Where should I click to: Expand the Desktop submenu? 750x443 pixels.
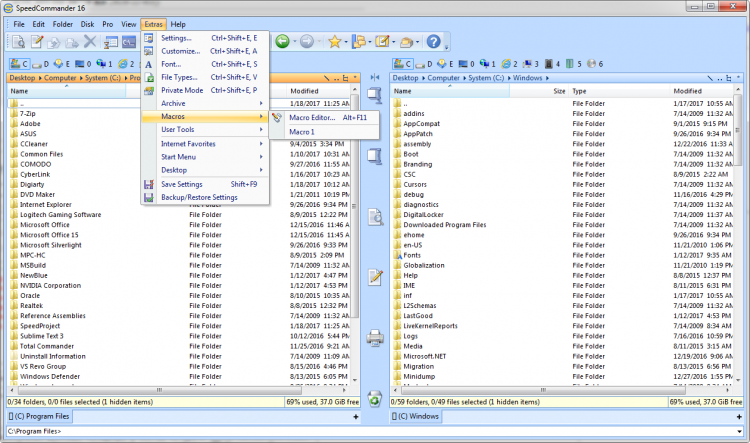coord(205,170)
